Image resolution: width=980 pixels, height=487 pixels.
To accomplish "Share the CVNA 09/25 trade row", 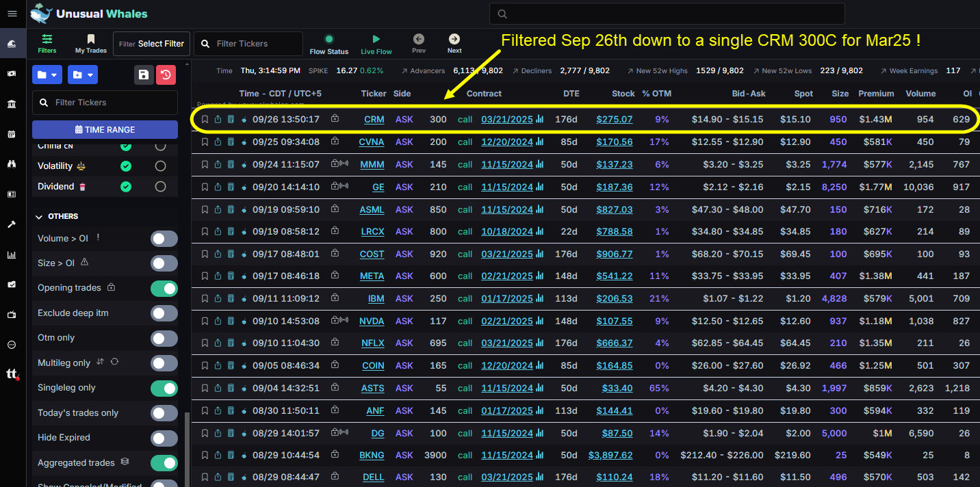I will click(x=218, y=142).
